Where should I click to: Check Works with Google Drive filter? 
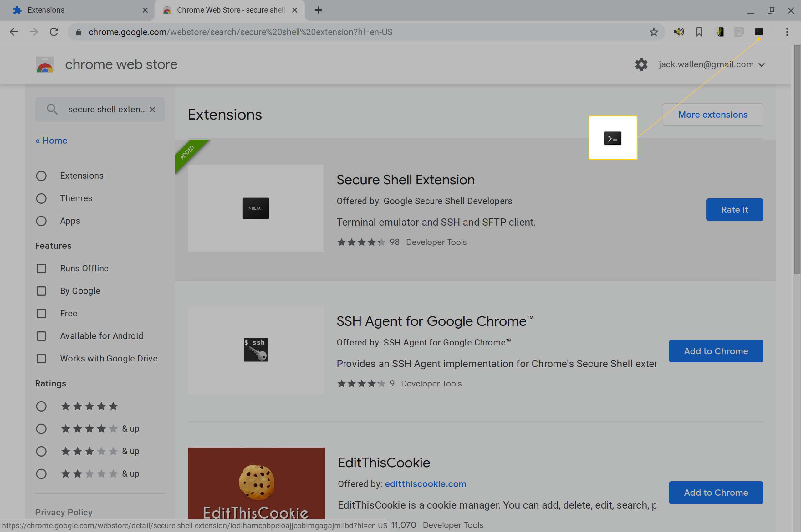point(41,359)
